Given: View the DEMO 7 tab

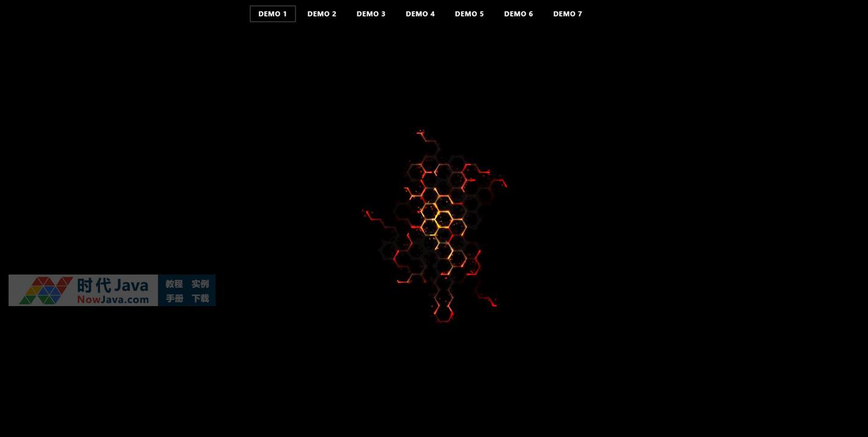Looking at the screenshot, I should [567, 14].
